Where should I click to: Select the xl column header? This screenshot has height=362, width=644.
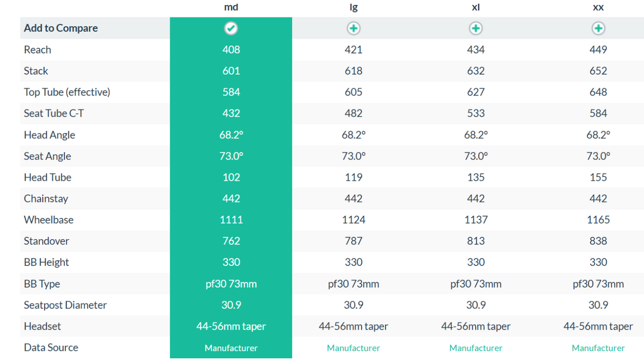[x=476, y=7]
